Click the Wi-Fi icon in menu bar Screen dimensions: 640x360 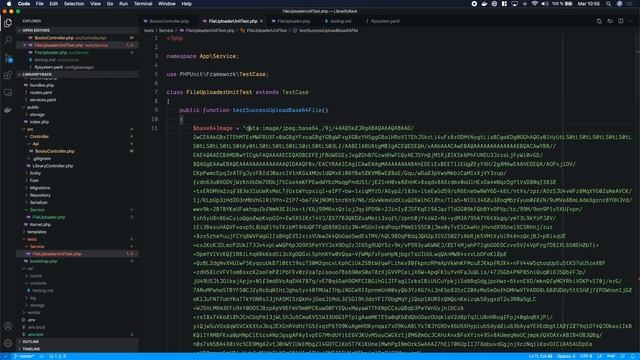[x=534, y=4]
